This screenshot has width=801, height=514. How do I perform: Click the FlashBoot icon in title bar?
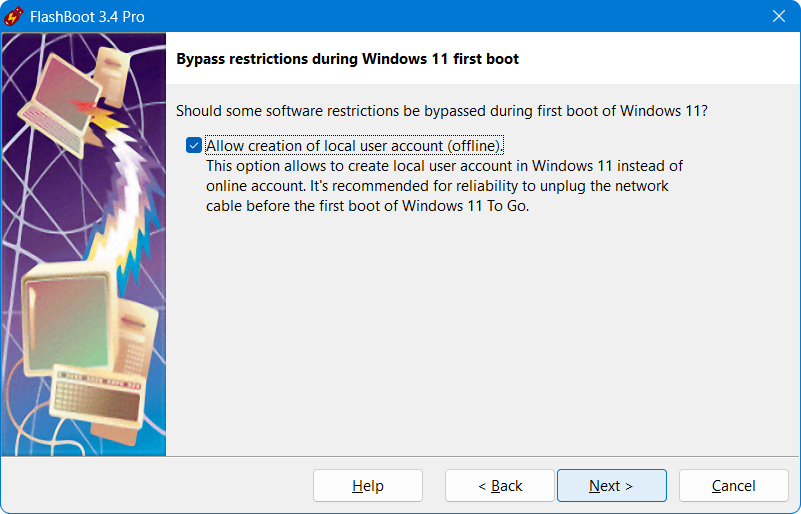coord(14,16)
